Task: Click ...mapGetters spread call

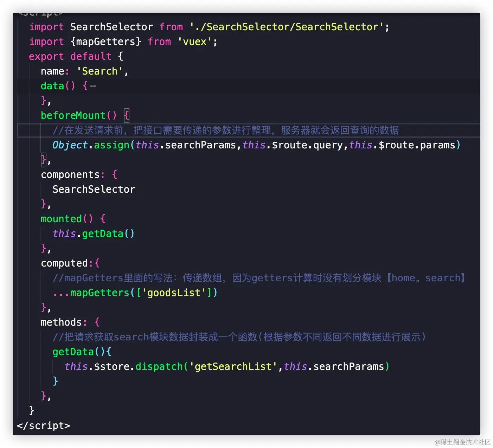Action: click(x=135, y=293)
